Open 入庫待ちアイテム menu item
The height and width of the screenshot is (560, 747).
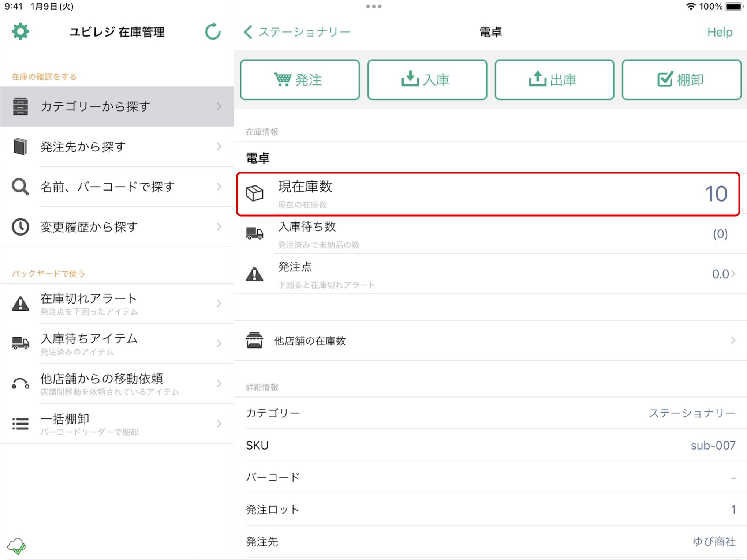pyautogui.click(x=117, y=343)
